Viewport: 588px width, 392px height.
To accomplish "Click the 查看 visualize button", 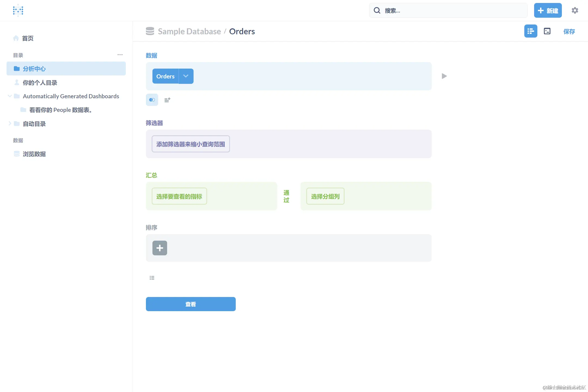I will tap(191, 304).
